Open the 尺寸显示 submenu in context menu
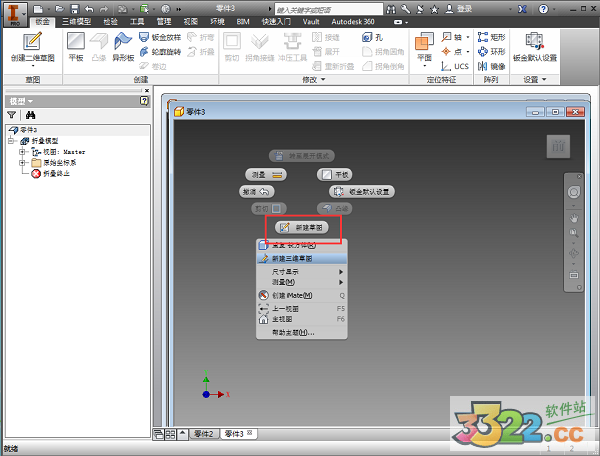600x456 pixels. (300, 270)
